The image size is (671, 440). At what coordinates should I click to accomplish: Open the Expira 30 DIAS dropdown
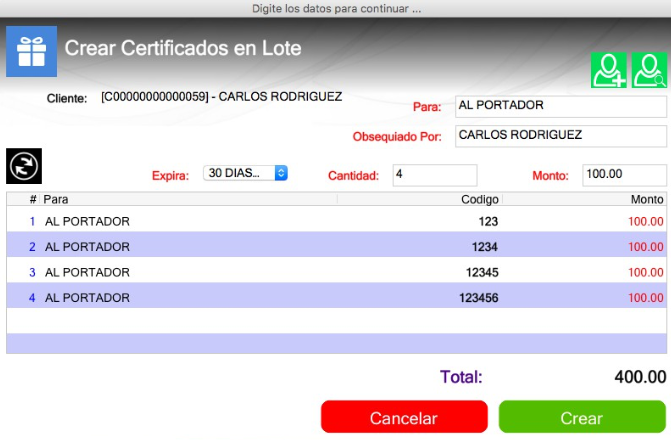[245, 173]
